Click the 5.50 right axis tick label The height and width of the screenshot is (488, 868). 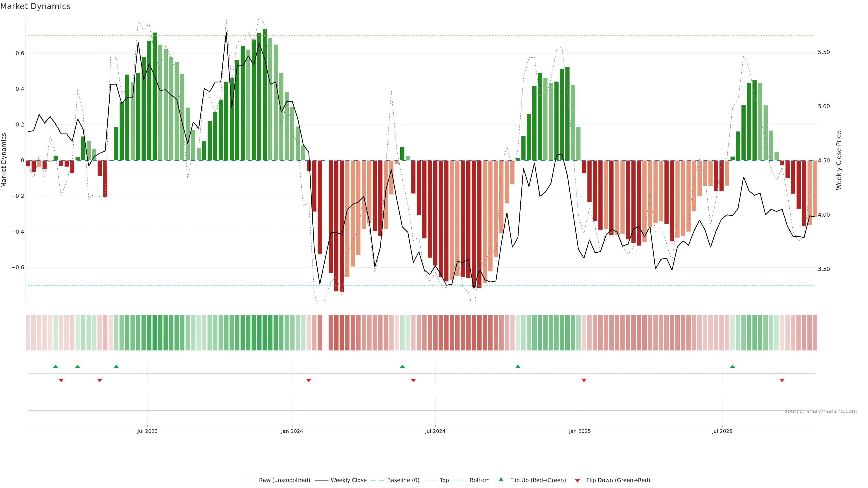click(x=824, y=52)
